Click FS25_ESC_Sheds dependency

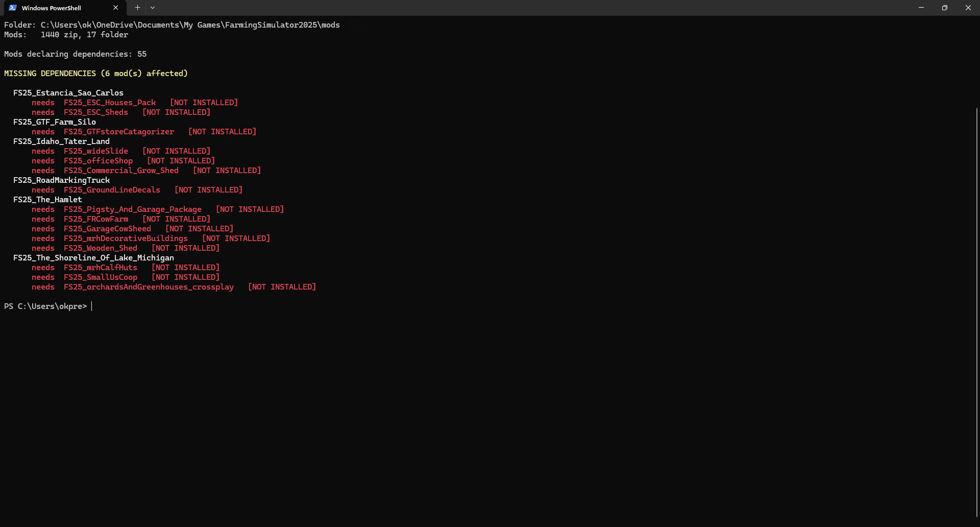(96, 112)
